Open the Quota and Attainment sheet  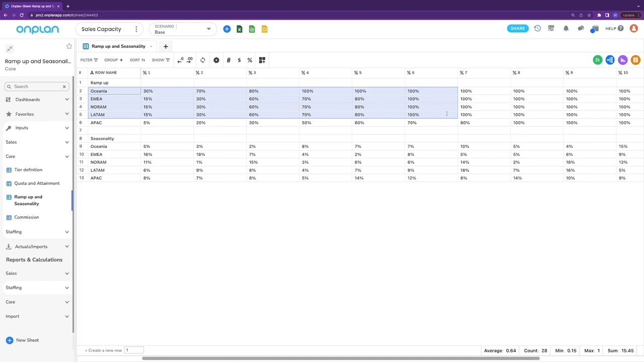coord(37,184)
